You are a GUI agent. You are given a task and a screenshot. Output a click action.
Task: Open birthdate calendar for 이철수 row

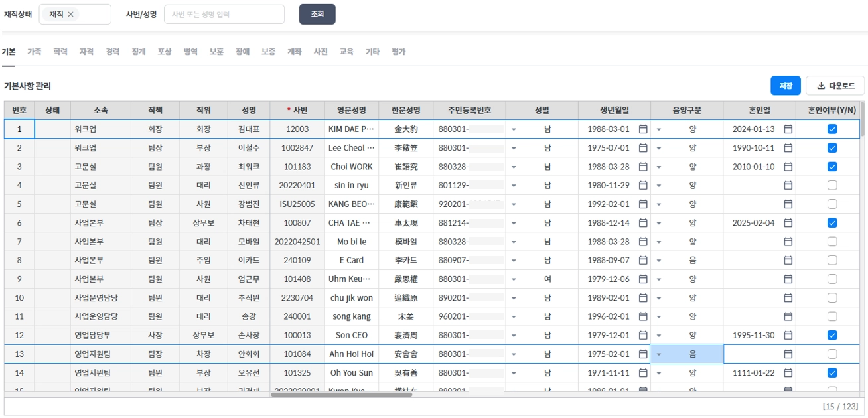coord(643,148)
